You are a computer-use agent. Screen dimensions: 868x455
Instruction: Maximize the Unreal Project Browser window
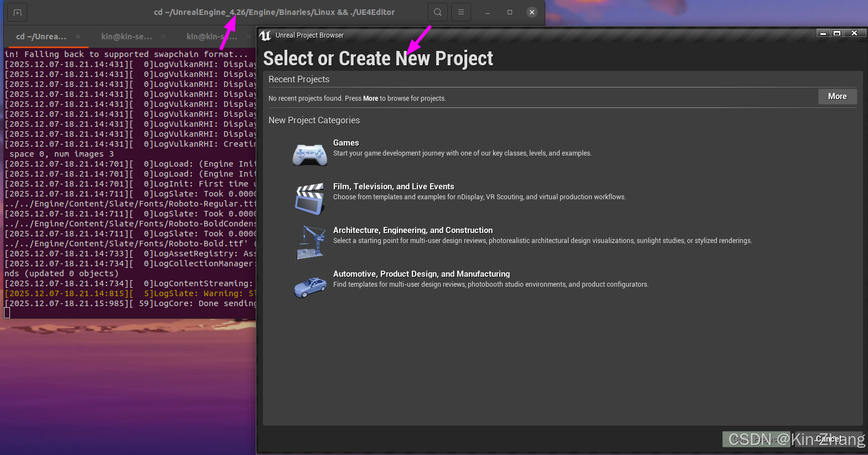[x=837, y=33]
